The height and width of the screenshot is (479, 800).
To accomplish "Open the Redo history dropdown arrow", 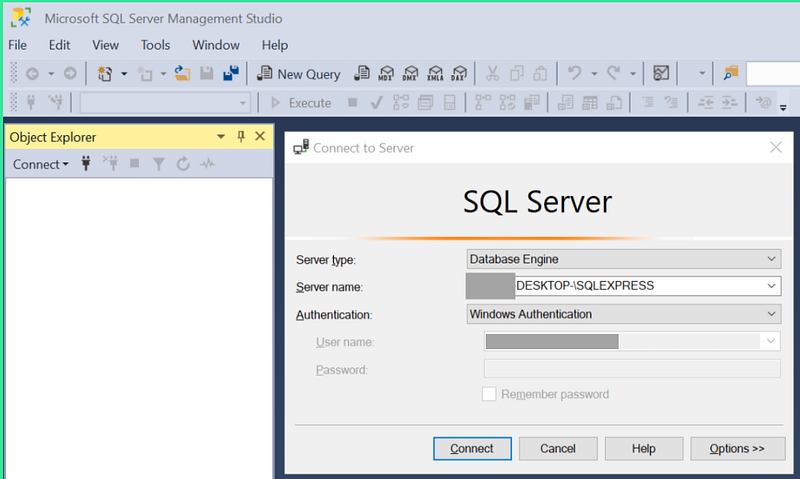I will [633, 74].
